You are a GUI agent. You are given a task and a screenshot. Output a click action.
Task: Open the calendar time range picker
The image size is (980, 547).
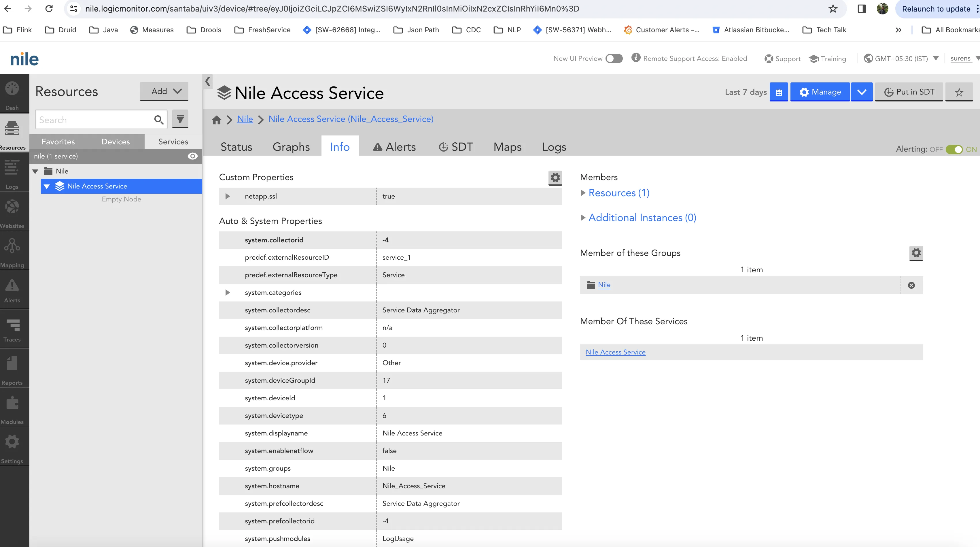click(779, 92)
